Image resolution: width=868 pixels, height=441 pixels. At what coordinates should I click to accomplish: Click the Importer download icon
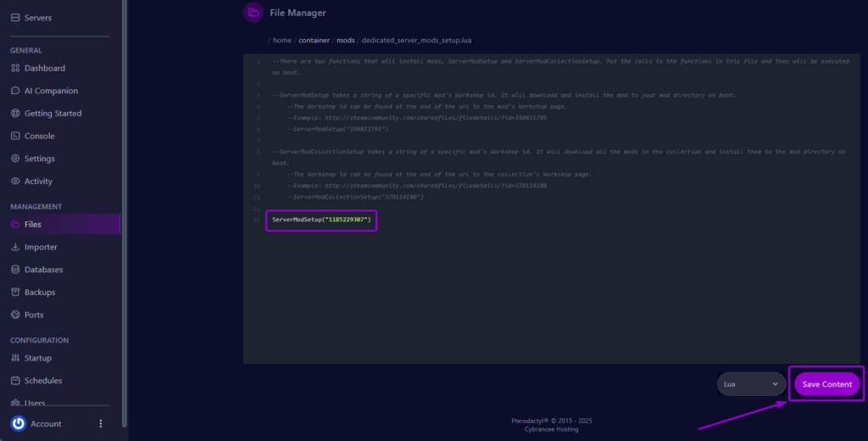pyautogui.click(x=15, y=247)
